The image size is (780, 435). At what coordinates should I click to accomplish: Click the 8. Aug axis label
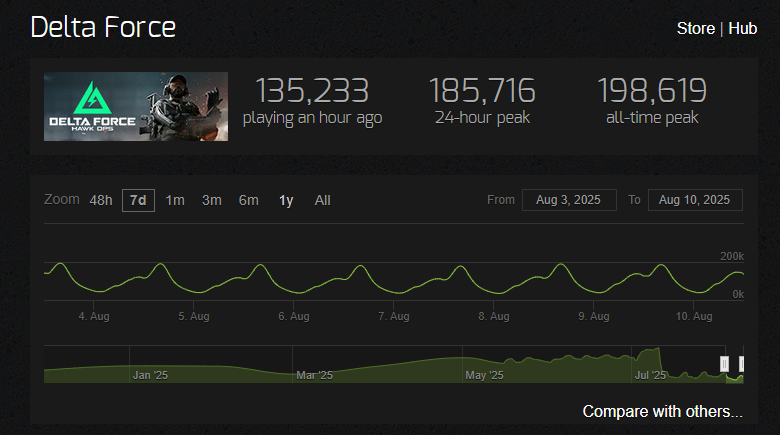click(494, 316)
